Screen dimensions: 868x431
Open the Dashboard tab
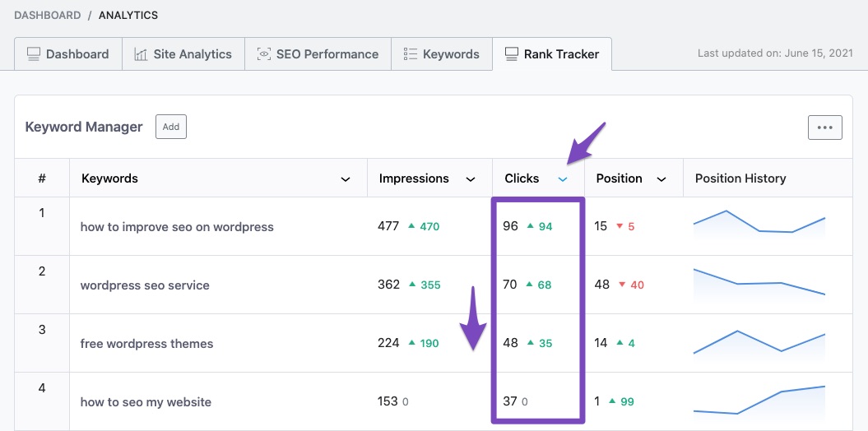(x=68, y=54)
